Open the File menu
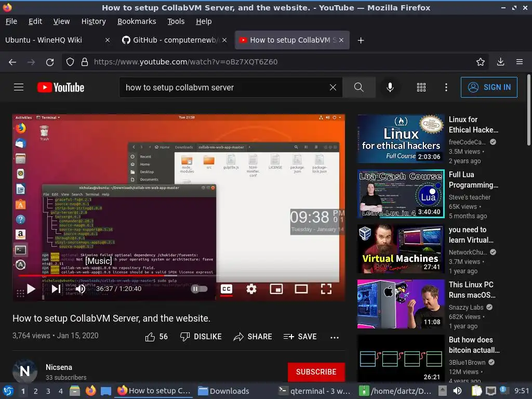The width and height of the screenshot is (532, 399). click(x=11, y=21)
